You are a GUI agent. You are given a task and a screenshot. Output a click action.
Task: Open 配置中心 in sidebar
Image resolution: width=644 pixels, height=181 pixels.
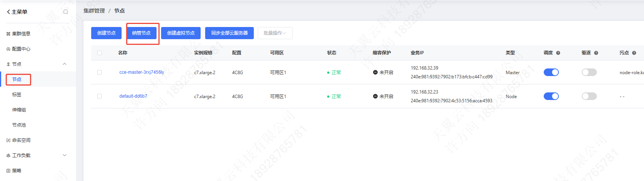(21, 49)
